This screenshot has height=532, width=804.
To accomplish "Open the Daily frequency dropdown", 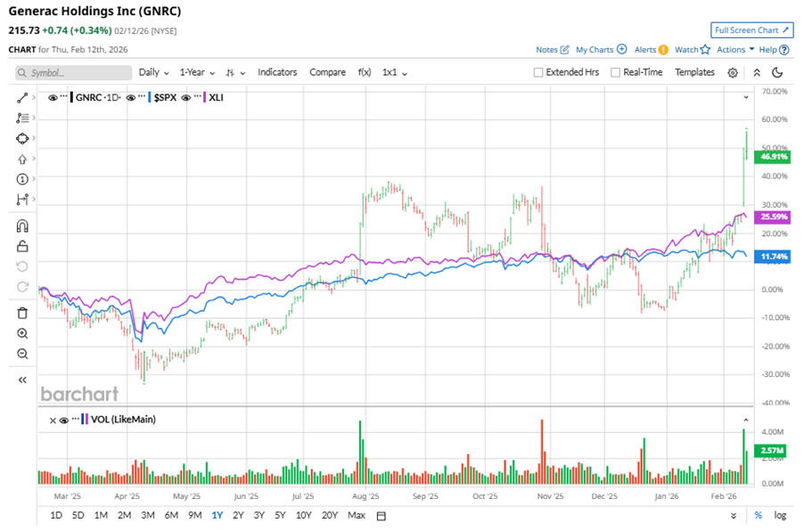I will tap(154, 72).
